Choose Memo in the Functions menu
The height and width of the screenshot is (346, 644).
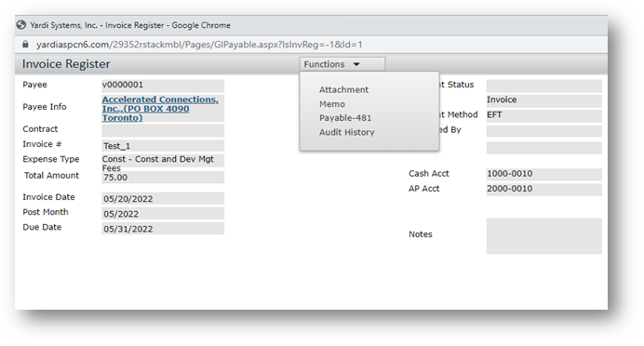click(332, 104)
